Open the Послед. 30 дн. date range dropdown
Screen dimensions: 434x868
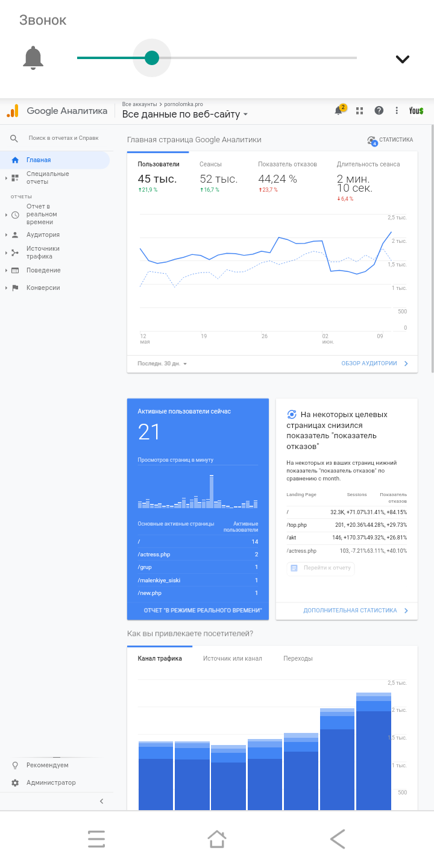(163, 363)
